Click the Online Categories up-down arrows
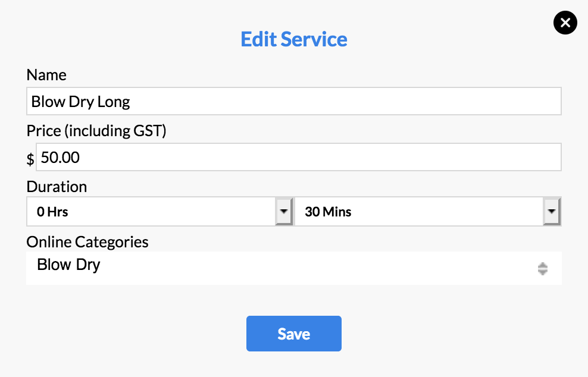 542,269
